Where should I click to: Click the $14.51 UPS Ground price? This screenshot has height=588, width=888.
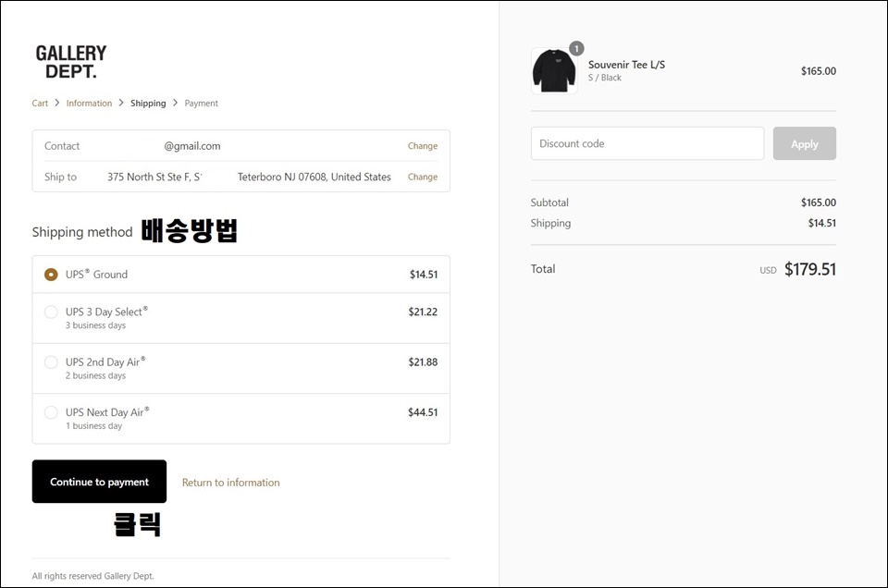click(424, 275)
